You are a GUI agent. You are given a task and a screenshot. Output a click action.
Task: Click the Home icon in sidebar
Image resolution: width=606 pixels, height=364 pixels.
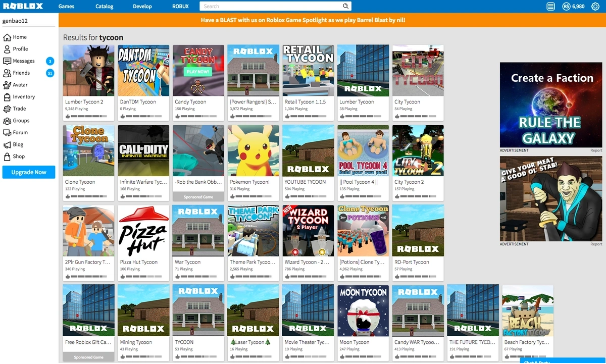click(x=7, y=37)
